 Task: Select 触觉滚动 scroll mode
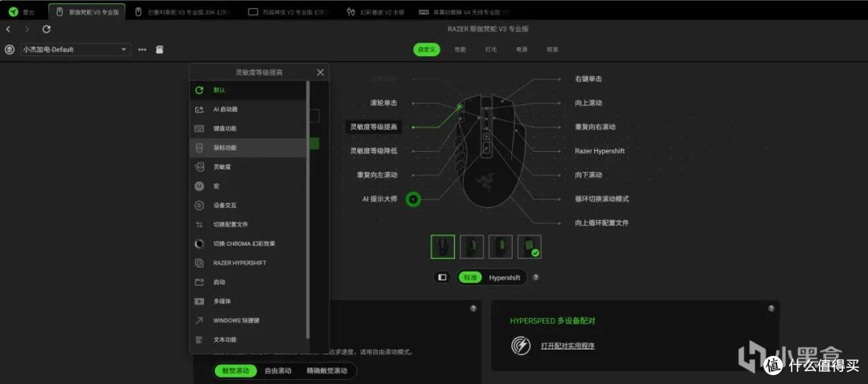point(235,370)
